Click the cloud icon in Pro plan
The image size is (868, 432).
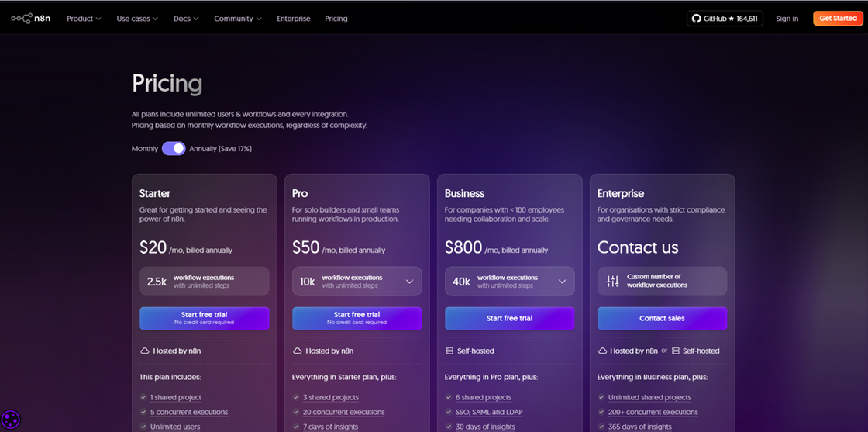(298, 351)
